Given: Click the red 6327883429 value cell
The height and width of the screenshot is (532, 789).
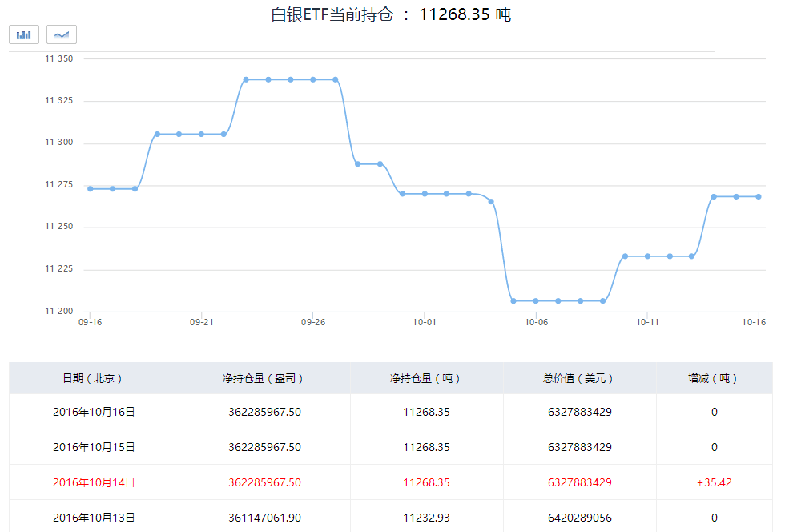Looking at the screenshot, I should pyautogui.click(x=580, y=482).
